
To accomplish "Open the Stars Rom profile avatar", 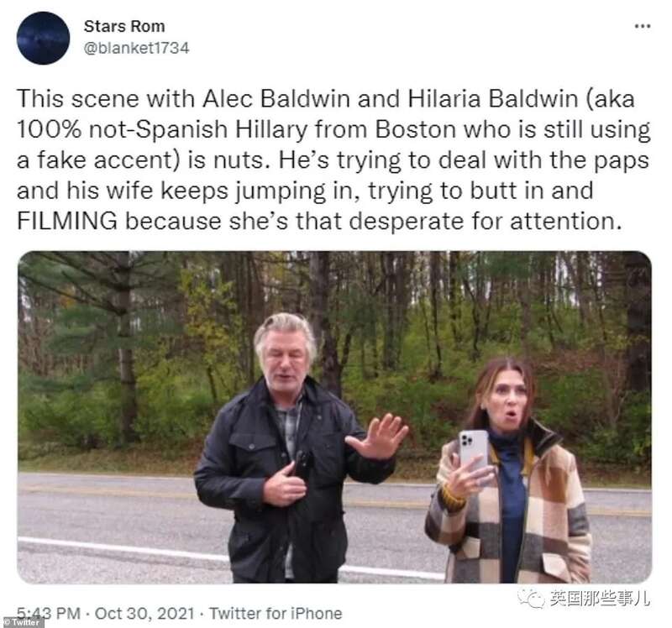I will click(x=44, y=38).
